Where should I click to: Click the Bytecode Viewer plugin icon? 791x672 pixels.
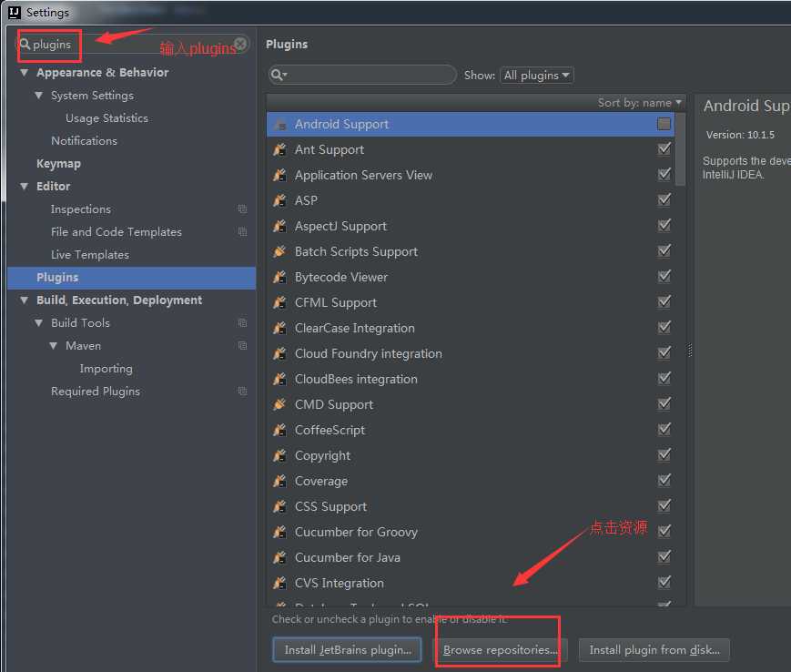coord(279,277)
